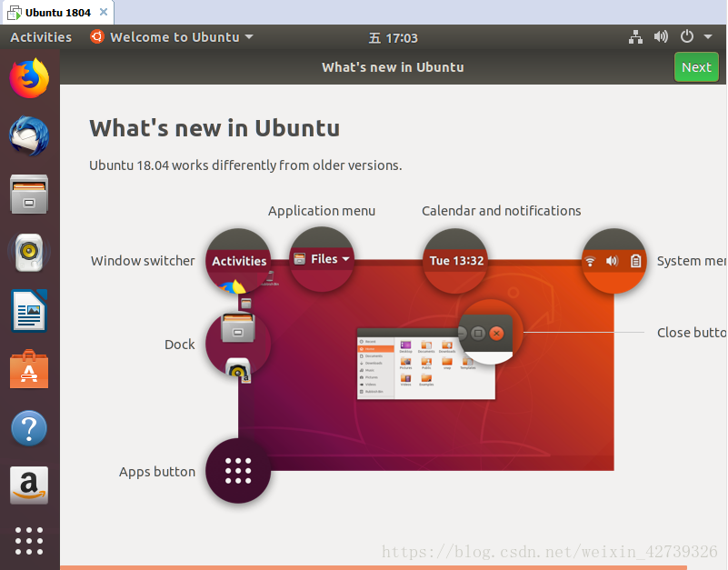Click the Files application menu circle in illustration
Screen dimensions: 728x570
pyautogui.click(x=322, y=259)
